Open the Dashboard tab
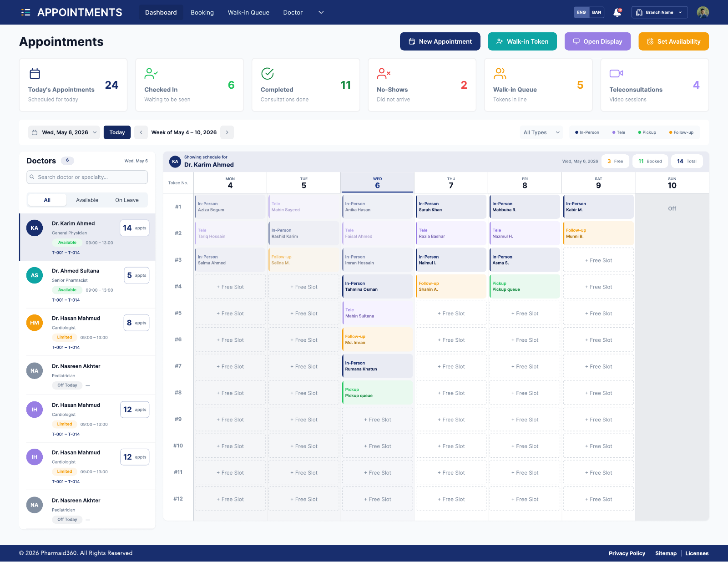The image size is (728, 562). 161,12
